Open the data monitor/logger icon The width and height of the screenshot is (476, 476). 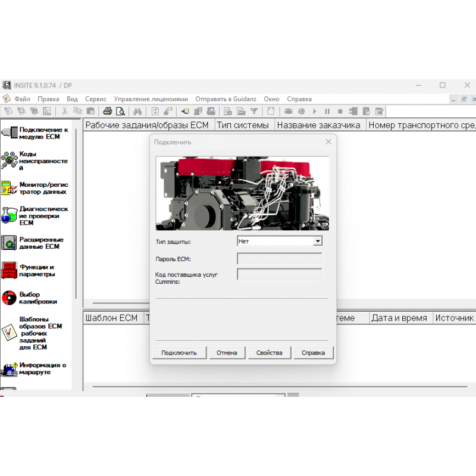(x=9, y=189)
